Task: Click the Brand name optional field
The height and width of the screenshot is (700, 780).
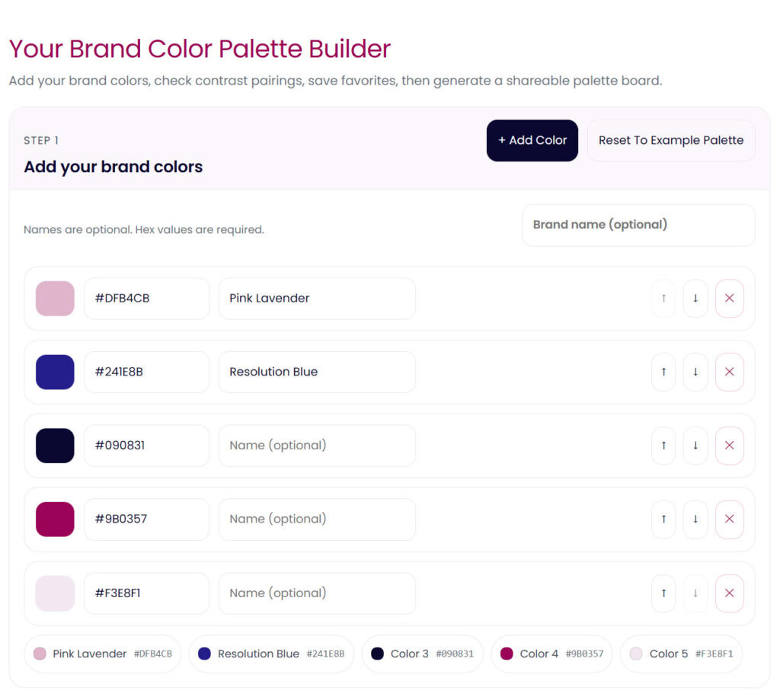Action: (x=638, y=225)
